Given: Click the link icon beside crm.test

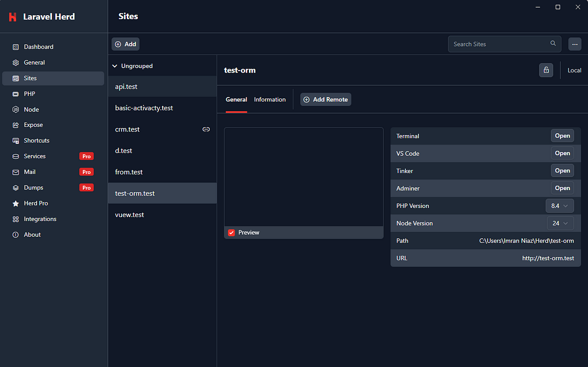Looking at the screenshot, I should pos(206,129).
